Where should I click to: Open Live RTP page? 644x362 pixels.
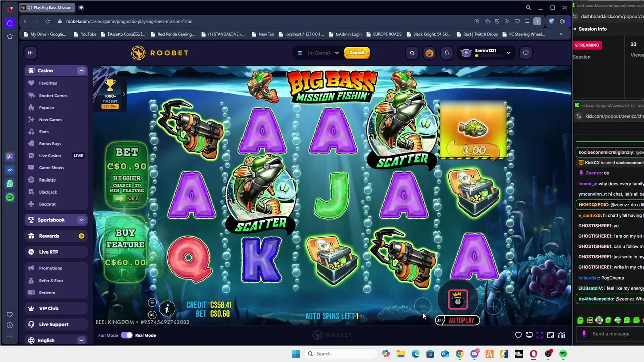point(56,252)
